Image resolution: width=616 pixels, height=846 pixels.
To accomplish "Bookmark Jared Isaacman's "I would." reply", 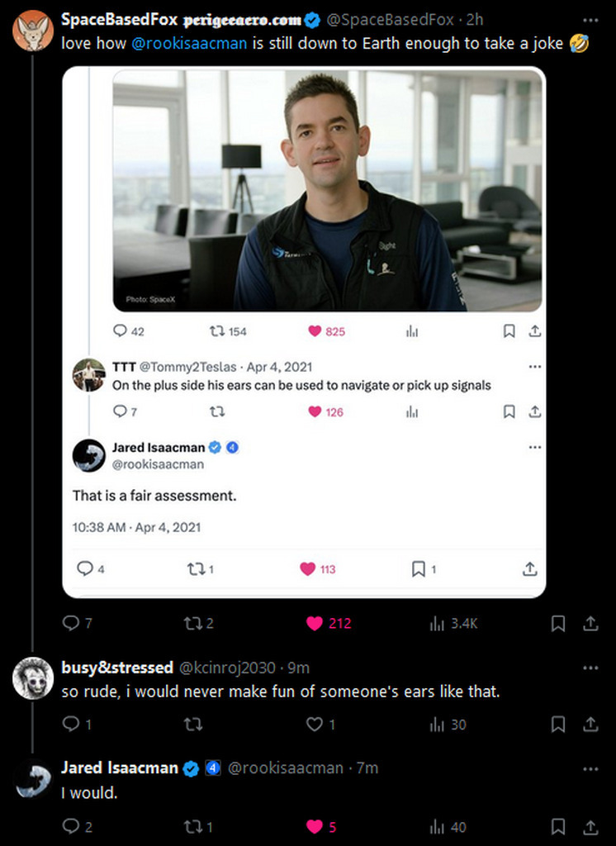I will click(x=558, y=826).
